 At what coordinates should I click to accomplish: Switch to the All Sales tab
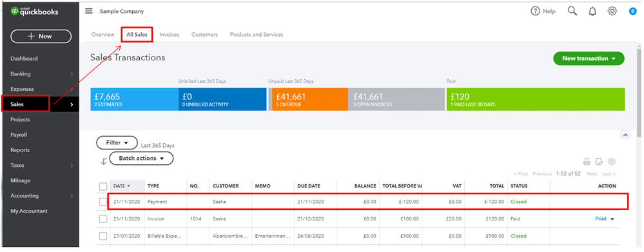137,34
